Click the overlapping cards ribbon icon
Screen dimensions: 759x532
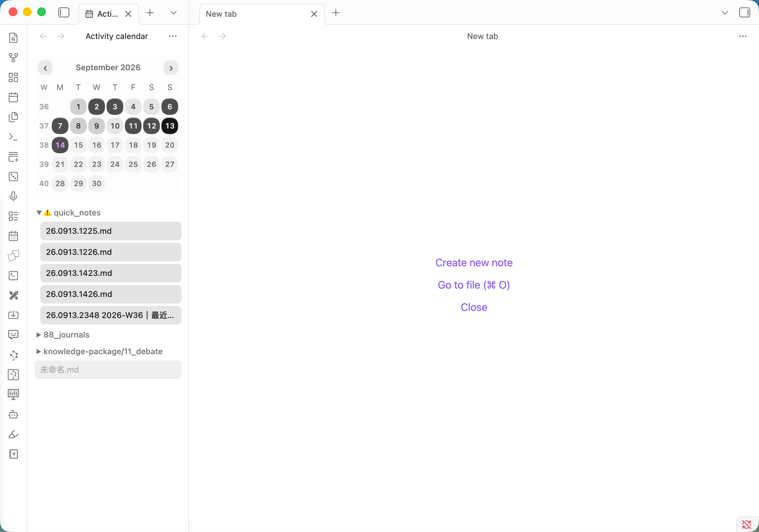[x=13, y=256]
